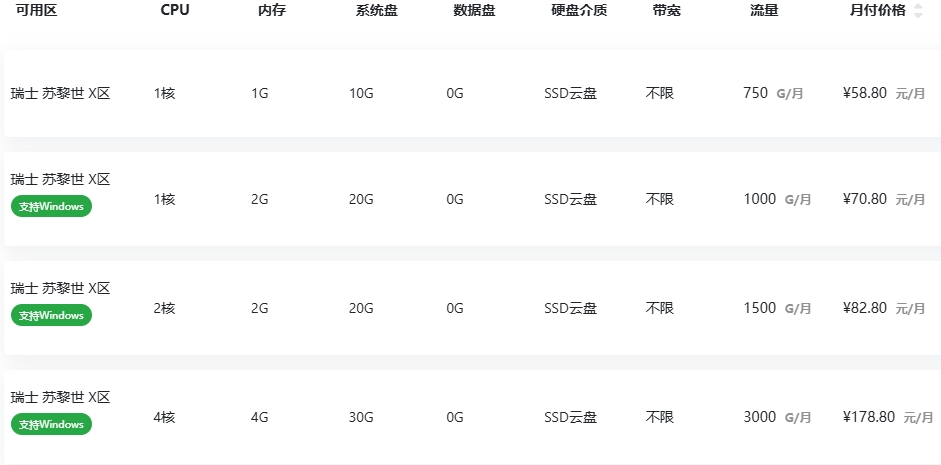Screen dimensions: 941x465
Task: Click the 可用区 column header
Action: pos(36,11)
